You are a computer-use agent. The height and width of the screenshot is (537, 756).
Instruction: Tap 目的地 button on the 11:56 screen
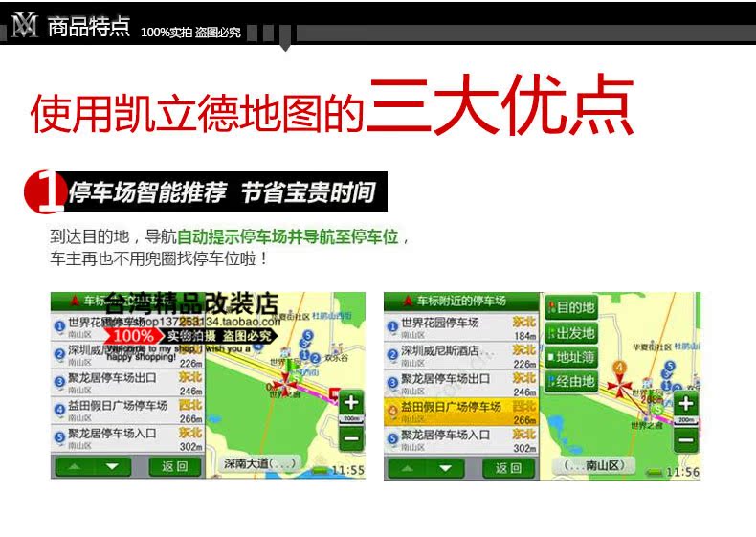coord(571,307)
